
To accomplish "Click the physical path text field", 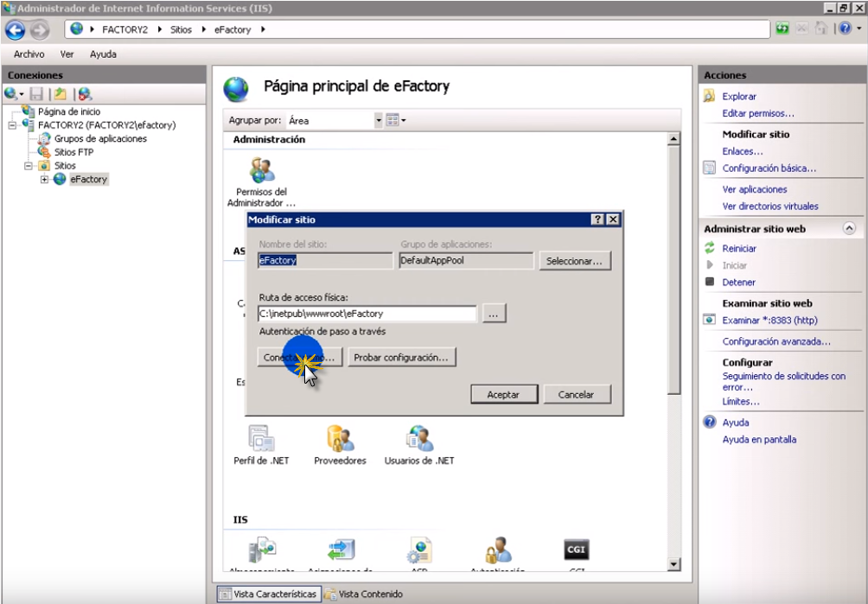I will coord(367,314).
